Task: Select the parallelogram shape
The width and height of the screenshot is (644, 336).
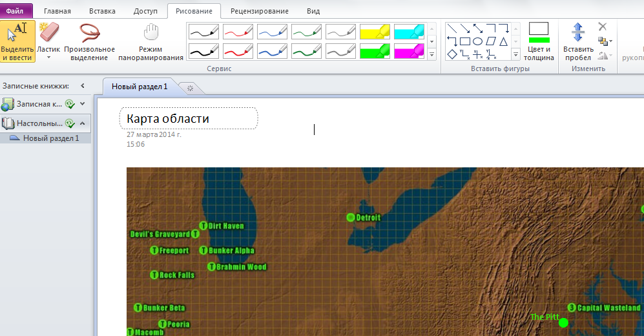Action: click(x=491, y=41)
